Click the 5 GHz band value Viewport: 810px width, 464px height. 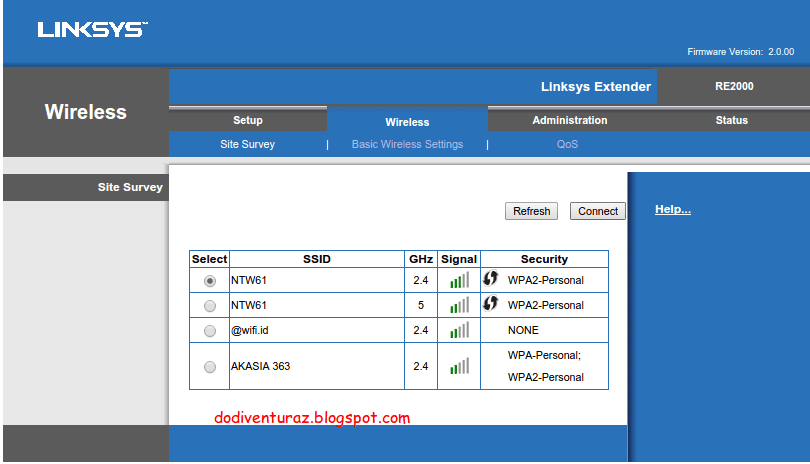coord(421,305)
